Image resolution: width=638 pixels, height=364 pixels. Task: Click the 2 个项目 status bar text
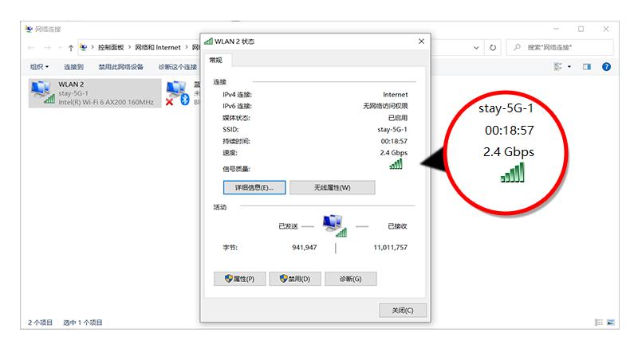point(41,323)
